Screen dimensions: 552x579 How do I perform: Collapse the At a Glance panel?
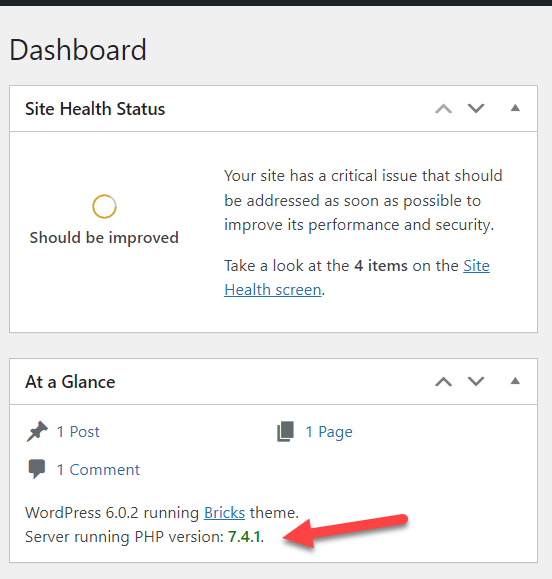coord(515,381)
